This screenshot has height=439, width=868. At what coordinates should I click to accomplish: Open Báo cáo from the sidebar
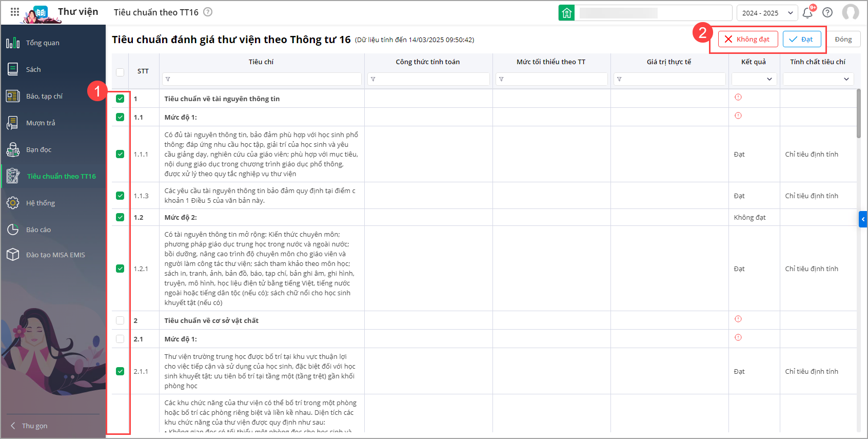[x=38, y=230]
